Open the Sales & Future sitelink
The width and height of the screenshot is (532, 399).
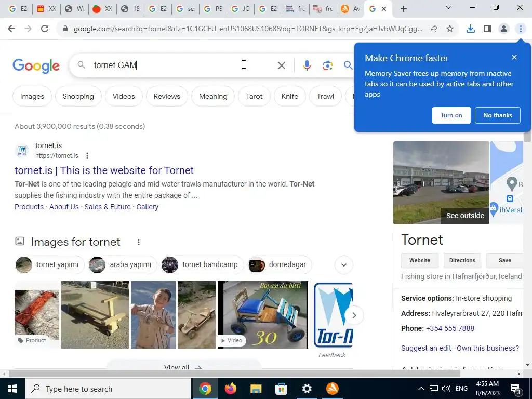(x=107, y=207)
